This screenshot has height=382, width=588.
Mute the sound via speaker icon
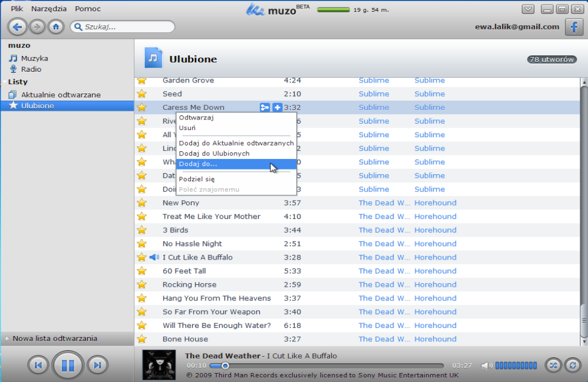487,366
